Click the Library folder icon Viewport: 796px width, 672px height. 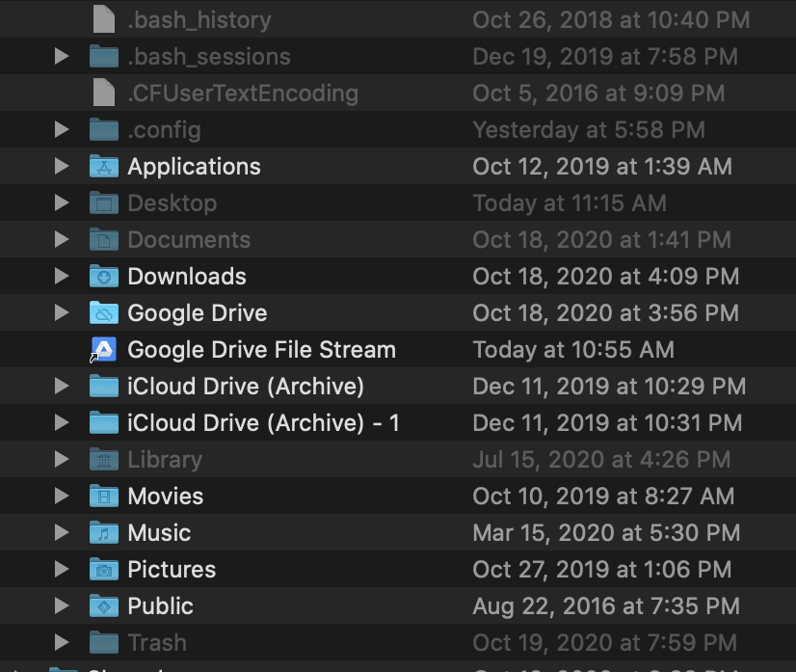(x=103, y=459)
